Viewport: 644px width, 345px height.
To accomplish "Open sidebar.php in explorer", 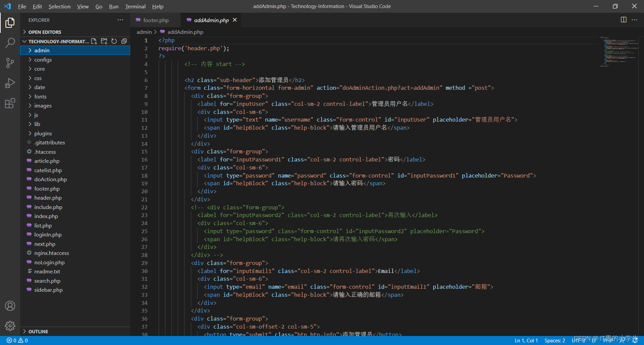I will click(x=75, y=290).
